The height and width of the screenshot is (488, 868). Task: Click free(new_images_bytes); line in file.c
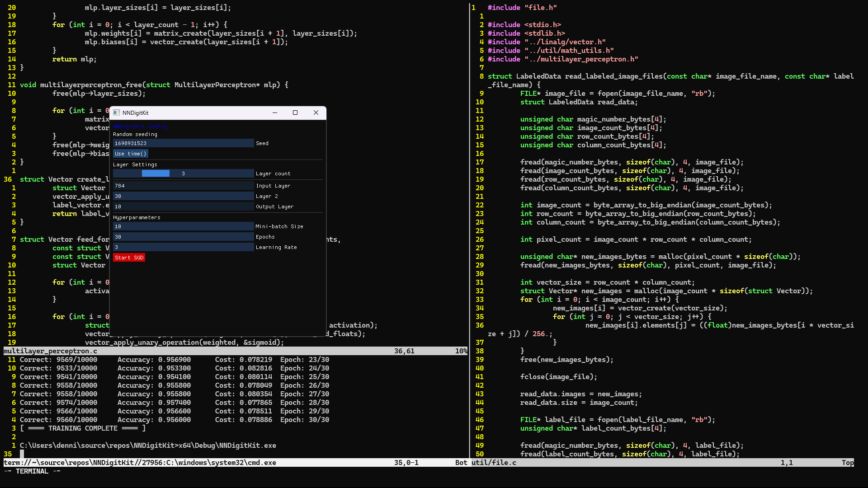[567, 360]
